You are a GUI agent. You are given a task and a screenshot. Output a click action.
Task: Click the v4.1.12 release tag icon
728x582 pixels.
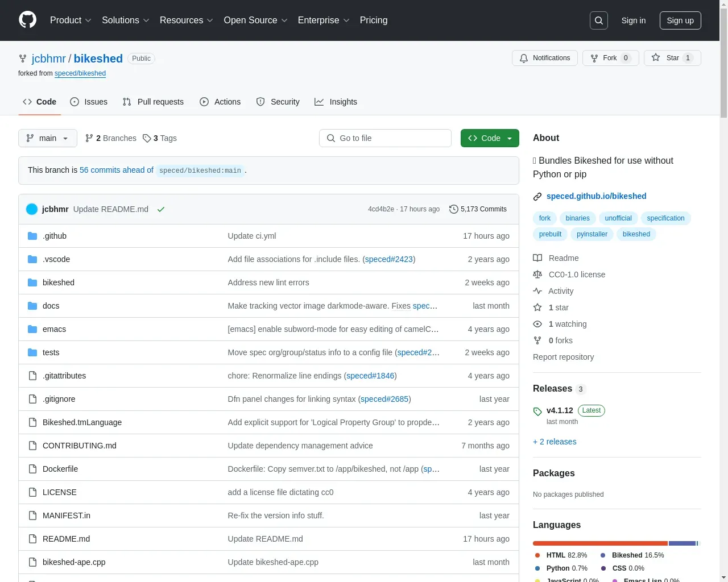coord(537,411)
